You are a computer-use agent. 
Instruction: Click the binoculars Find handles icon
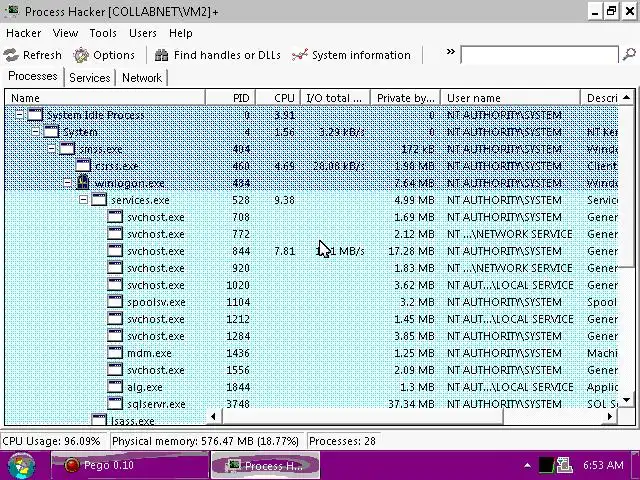click(x=162, y=55)
